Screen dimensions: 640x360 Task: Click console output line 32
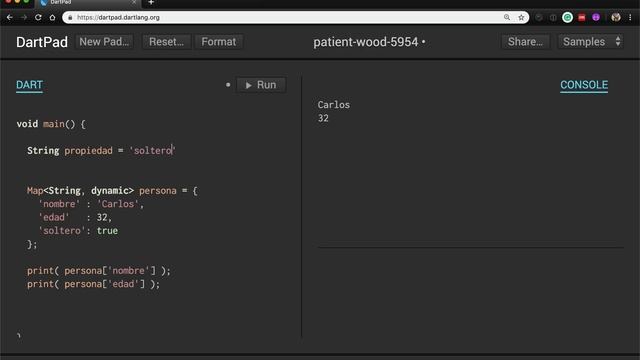323,118
